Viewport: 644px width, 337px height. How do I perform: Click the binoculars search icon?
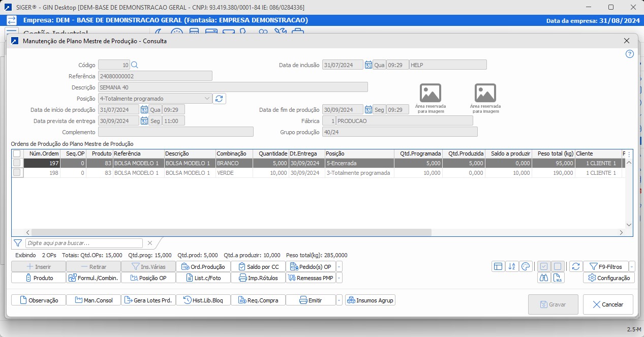[x=544, y=278]
